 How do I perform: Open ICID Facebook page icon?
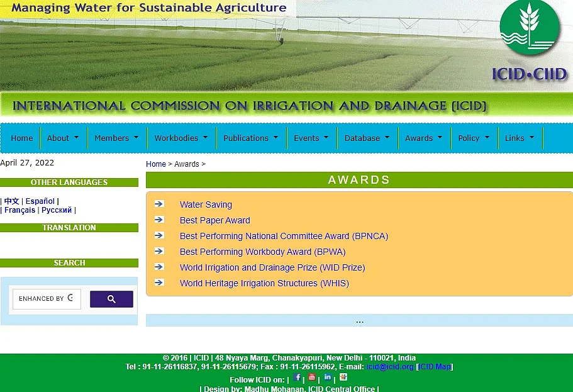(x=297, y=377)
